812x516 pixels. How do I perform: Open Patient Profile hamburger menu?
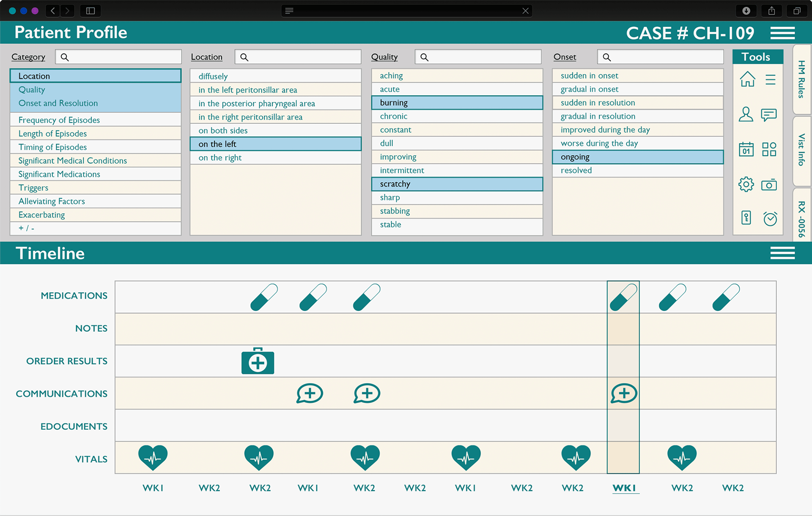(782, 33)
